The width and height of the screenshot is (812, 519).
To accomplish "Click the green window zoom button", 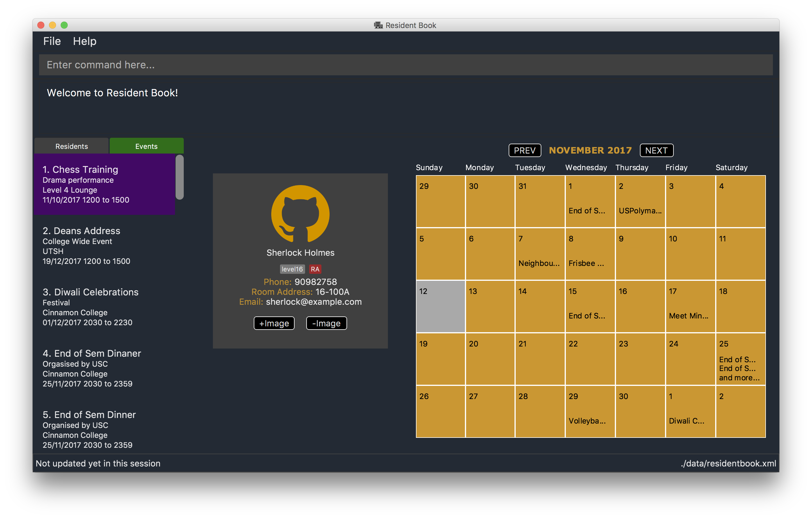I will click(64, 25).
